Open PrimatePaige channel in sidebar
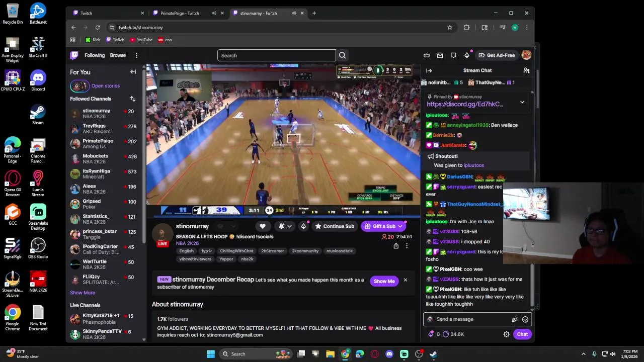644x362 pixels. click(104, 144)
